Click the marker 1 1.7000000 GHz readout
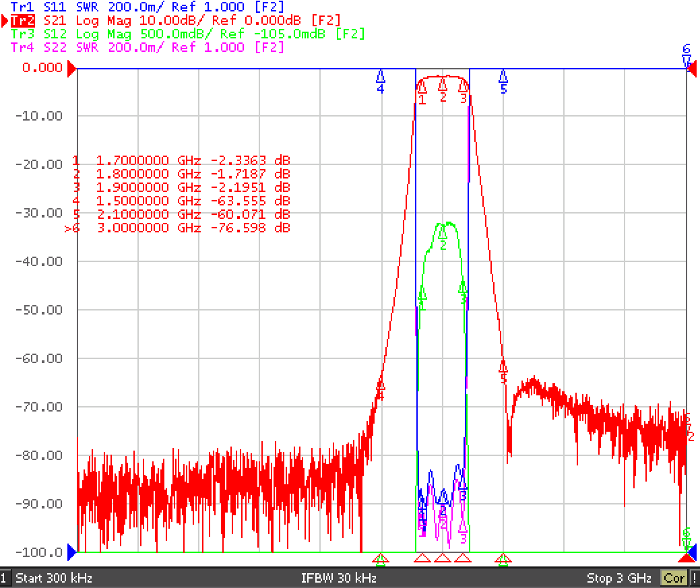700x588 pixels. (x=181, y=160)
